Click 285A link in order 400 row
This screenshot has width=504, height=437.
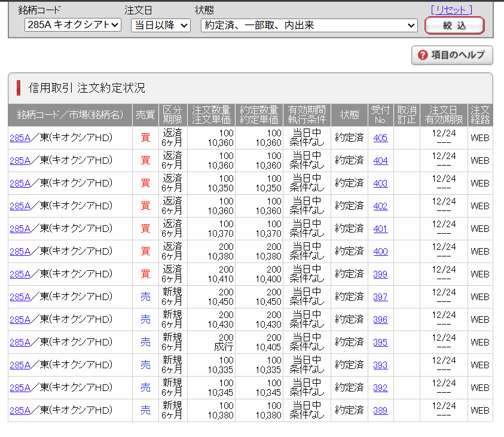pyautogui.click(x=20, y=252)
